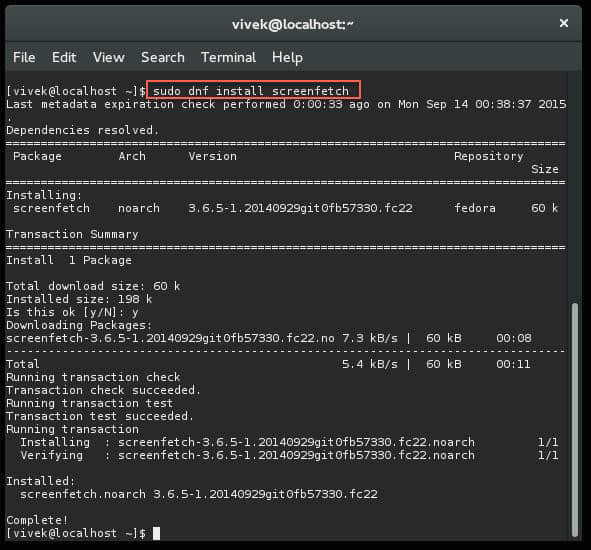
Task: Click the 'Is this ok [y/N]: y' line
Action: tap(72, 312)
